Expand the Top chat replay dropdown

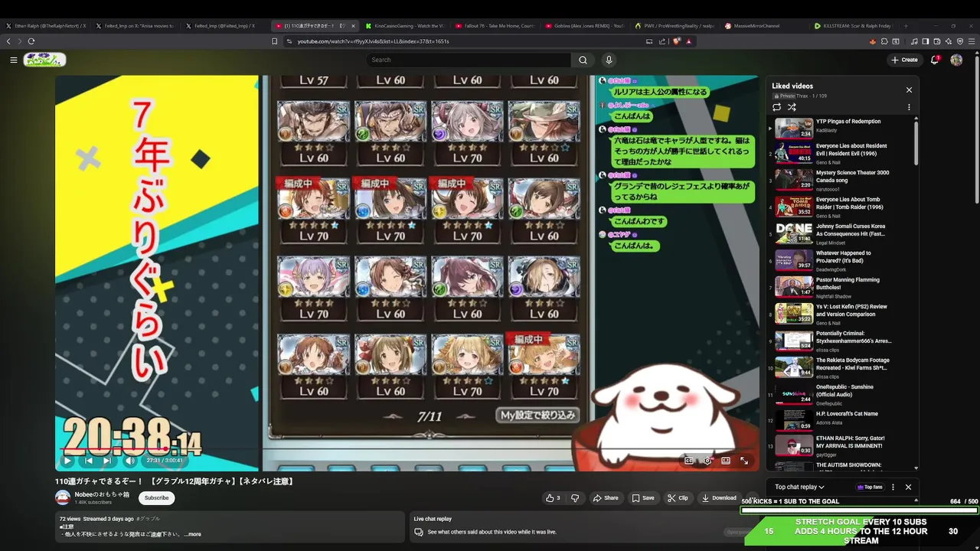tap(799, 487)
